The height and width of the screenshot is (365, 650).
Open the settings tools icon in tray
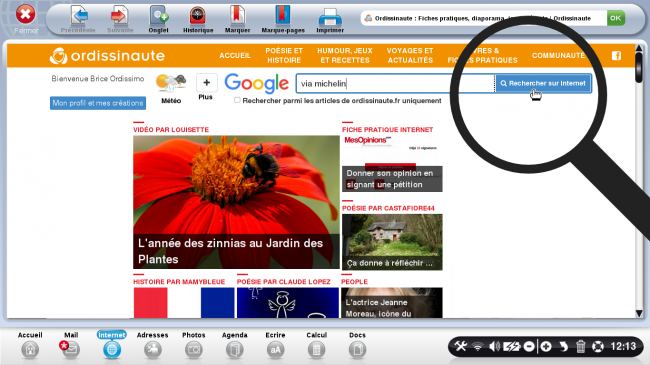[x=460, y=346]
